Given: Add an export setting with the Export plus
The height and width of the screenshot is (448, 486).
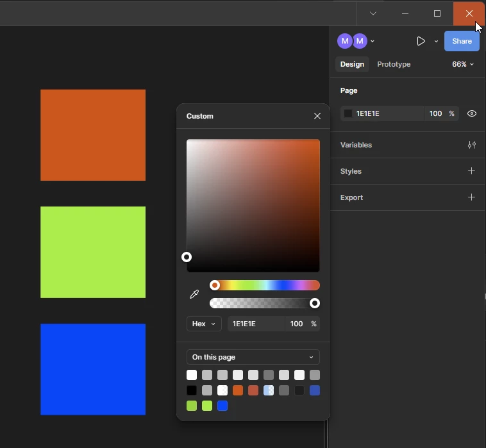Looking at the screenshot, I should coord(471,197).
